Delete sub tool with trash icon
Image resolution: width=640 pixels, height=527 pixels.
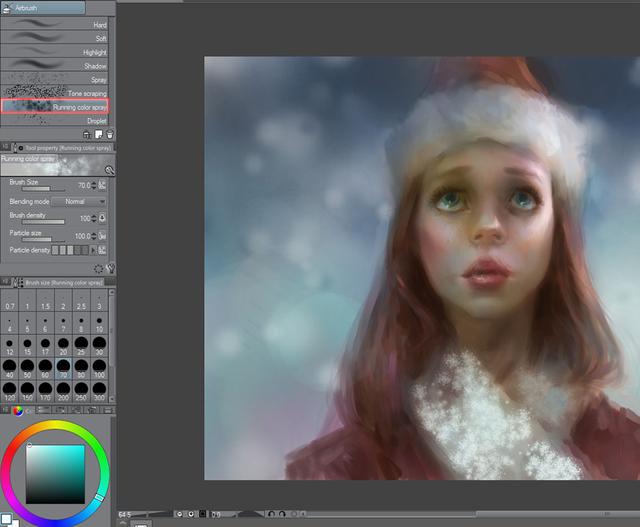[x=110, y=133]
